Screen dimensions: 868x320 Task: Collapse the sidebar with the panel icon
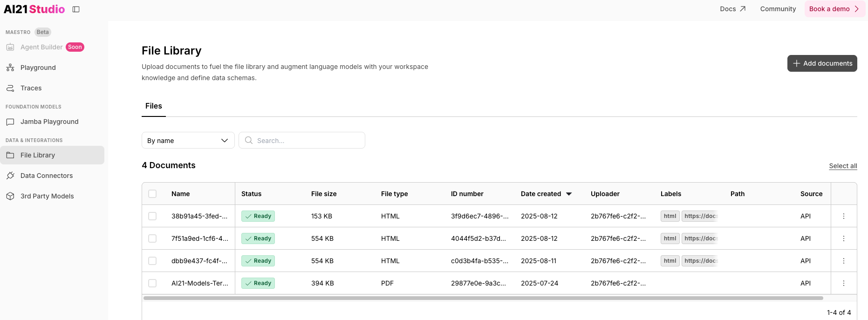click(76, 9)
